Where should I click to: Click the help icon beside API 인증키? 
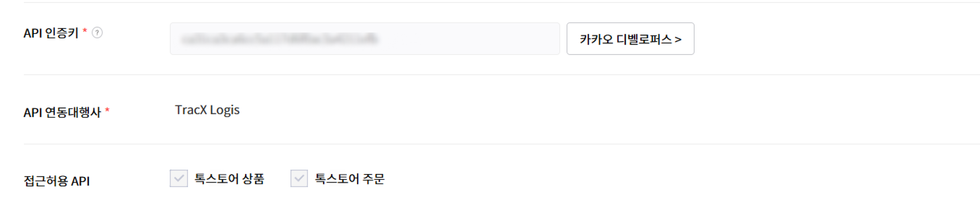point(97,33)
